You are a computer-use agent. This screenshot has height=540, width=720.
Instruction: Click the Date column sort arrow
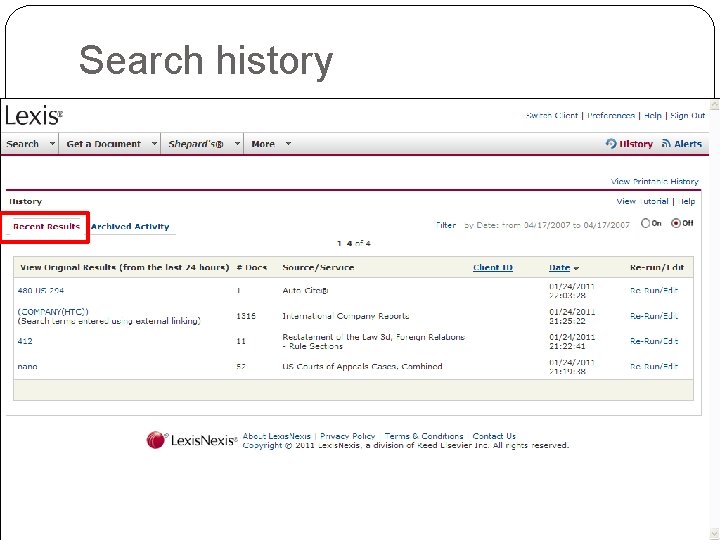tap(576, 268)
